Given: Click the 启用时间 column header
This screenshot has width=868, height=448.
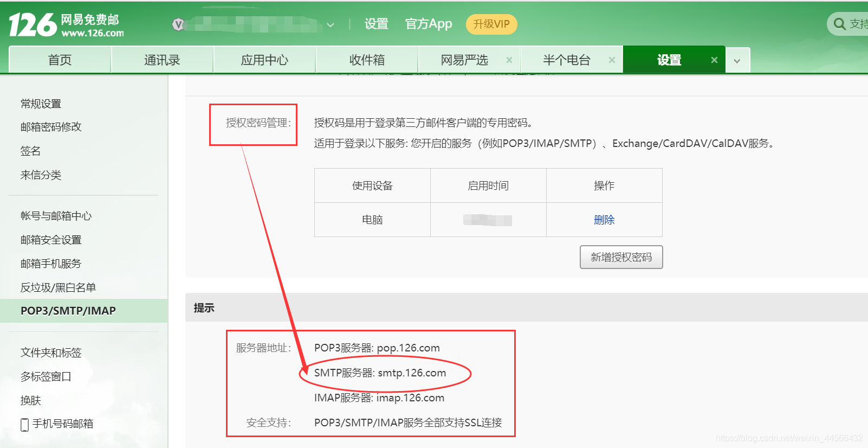Looking at the screenshot, I should tap(488, 185).
